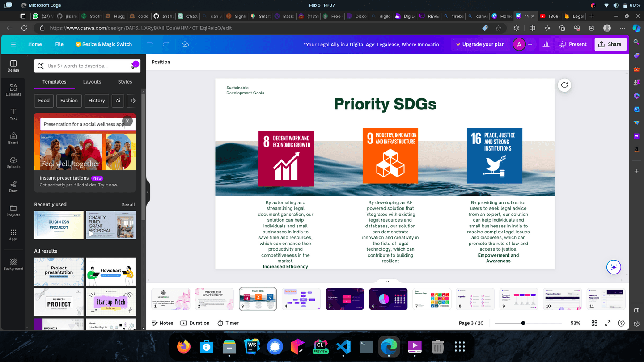Open the help question mark icon

click(621, 323)
